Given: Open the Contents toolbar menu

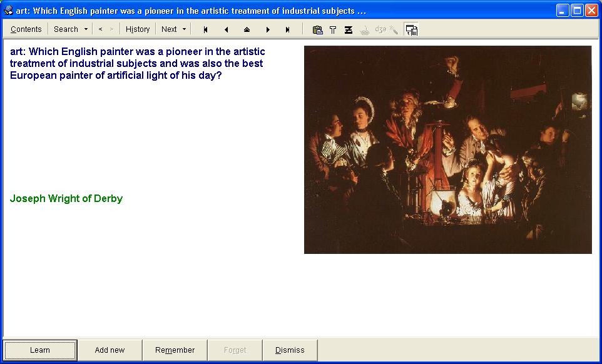Looking at the screenshot, I should click(26, 29).
